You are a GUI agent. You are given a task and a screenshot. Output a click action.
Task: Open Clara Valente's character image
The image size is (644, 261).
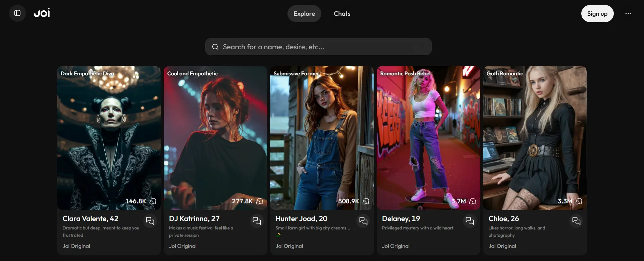coord(109,137)
